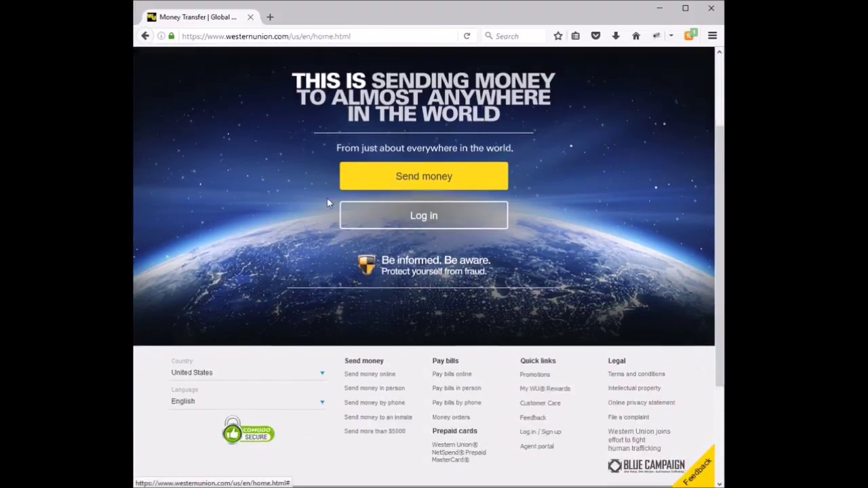868x488 pixels.
Task: Minimize the Firefox window
Action: tap(659, 8)
